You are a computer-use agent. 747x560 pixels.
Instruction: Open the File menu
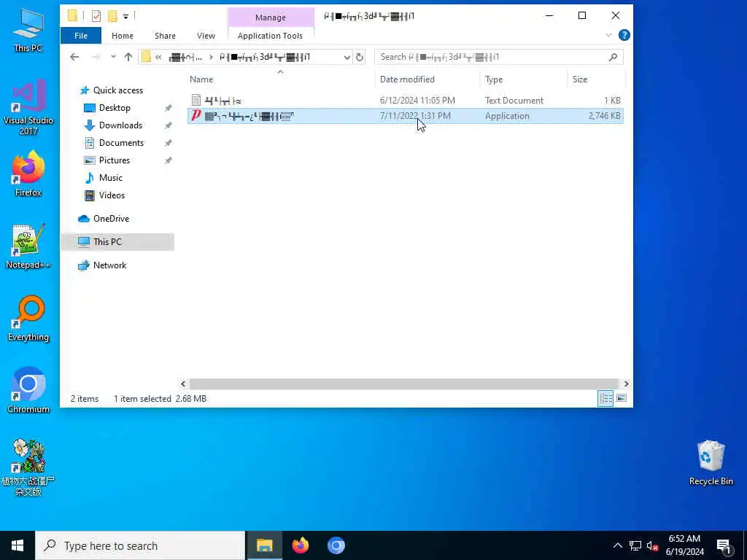(x=81, y=36)
